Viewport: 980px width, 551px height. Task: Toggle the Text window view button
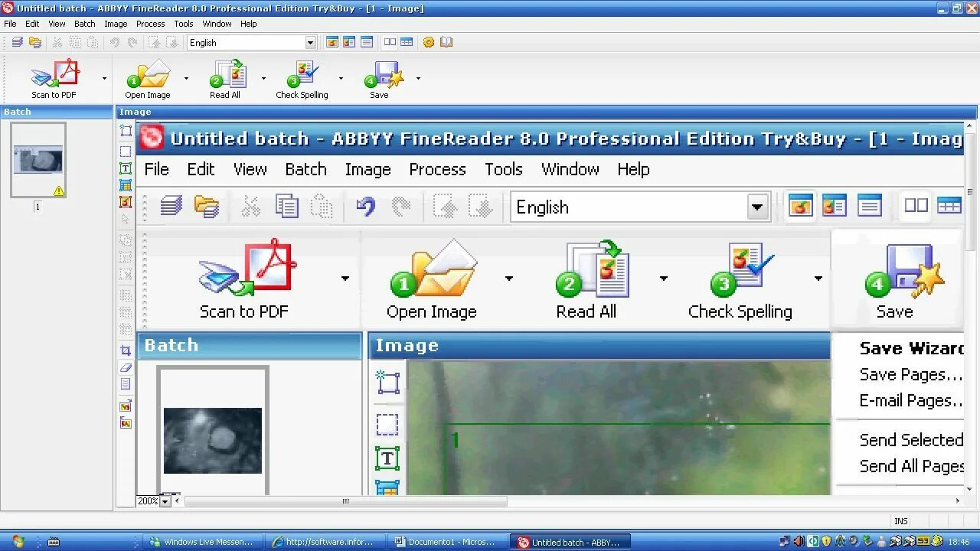[x=367, y=43]
